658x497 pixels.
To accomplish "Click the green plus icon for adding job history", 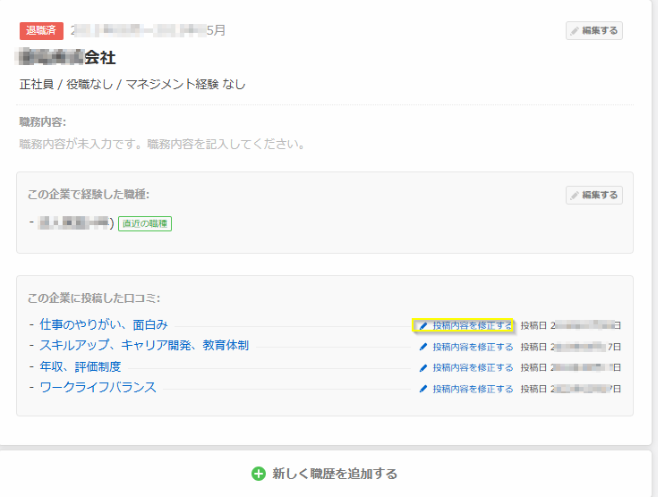I will (259, 474).
